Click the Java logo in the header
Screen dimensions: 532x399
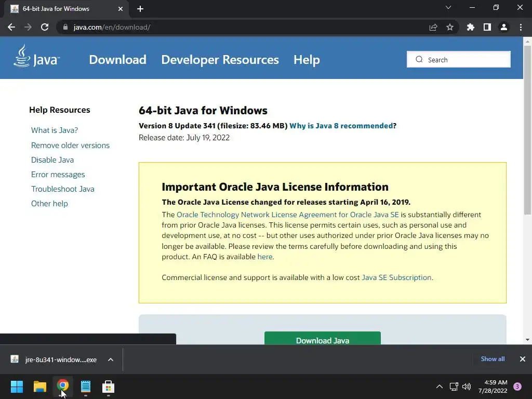click(37, 56)
